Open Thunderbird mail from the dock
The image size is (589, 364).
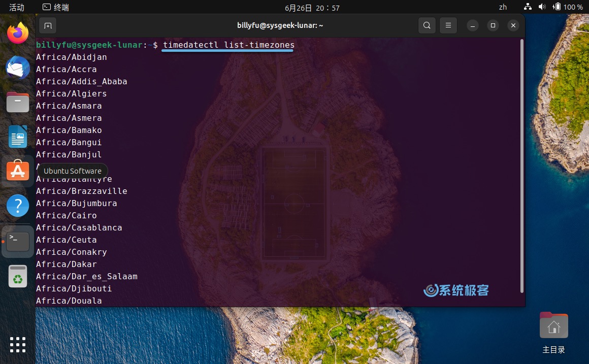click(18, 68)
